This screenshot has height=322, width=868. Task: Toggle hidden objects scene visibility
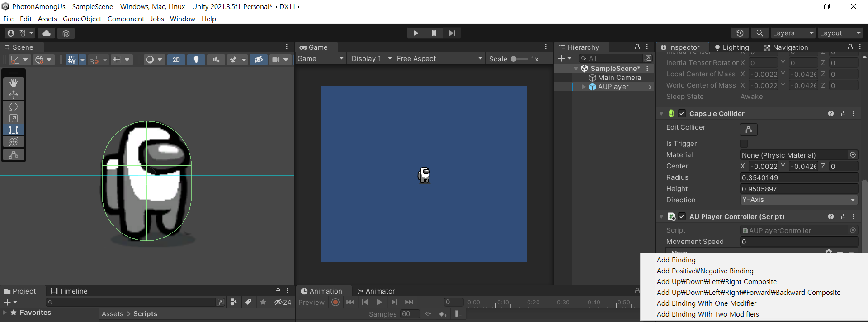pos(259,60)
